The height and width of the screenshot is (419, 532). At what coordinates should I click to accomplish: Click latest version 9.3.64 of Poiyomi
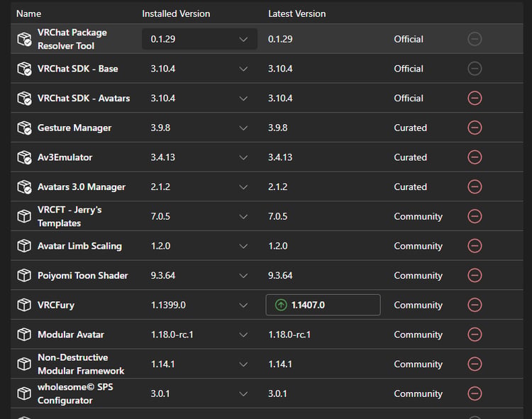pyautogui.click(x=280, y=275)
